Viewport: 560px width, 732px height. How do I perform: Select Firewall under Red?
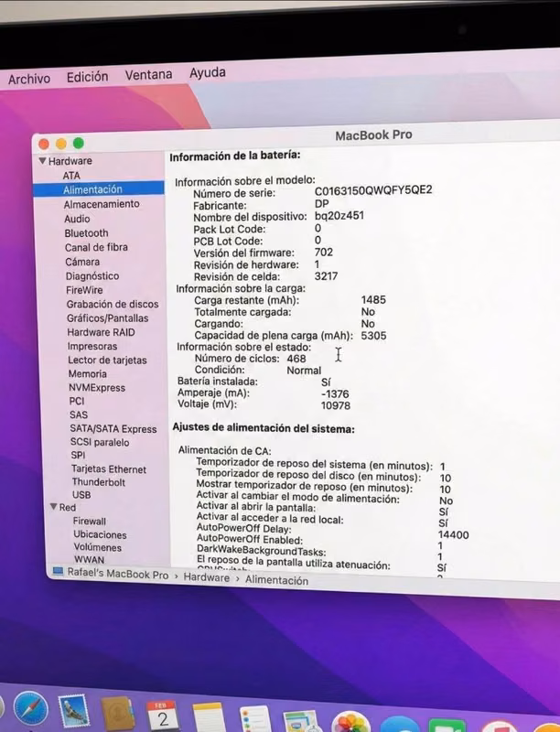(x=89, y=521)
